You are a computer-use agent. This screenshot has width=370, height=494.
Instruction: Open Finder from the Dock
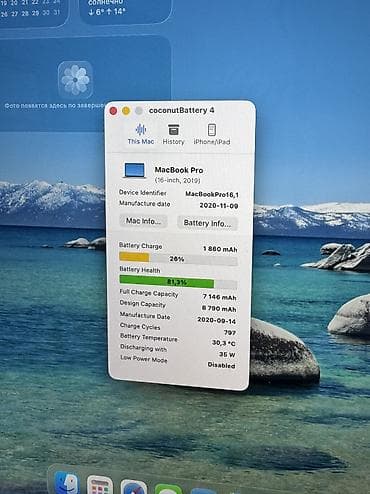[67, 483]
